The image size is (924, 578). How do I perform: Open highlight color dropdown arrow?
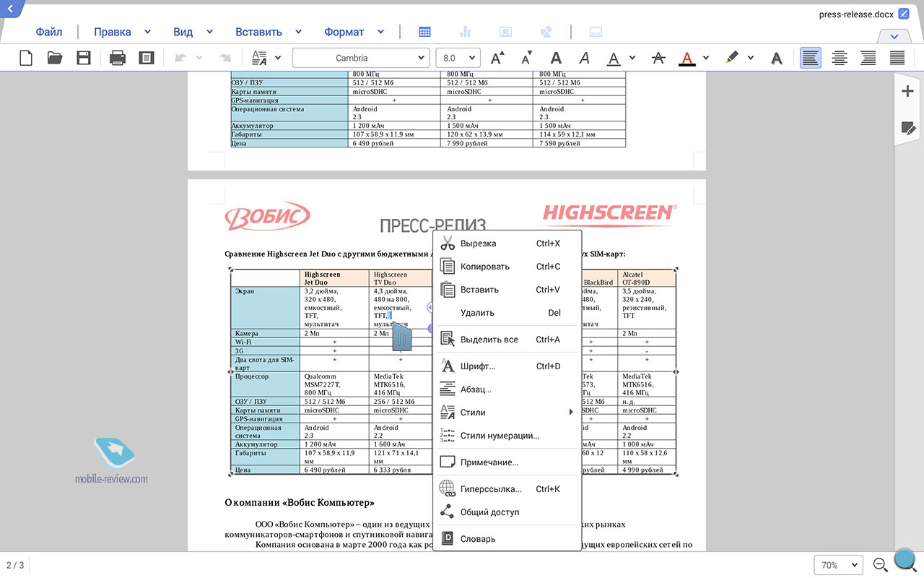coord(751,58)
